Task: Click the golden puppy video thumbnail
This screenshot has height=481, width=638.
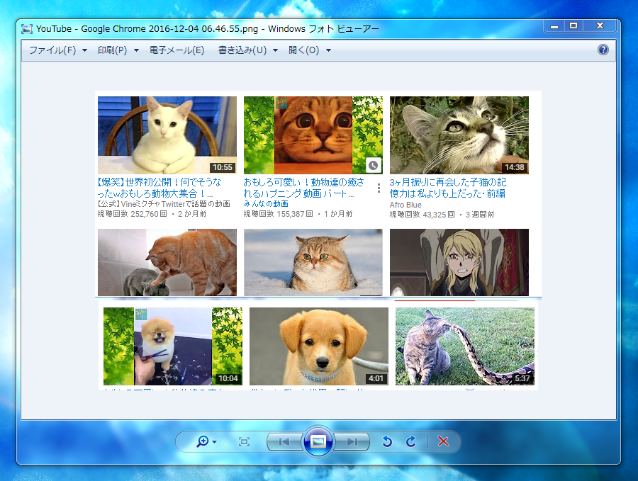Action: (x=318, y=346)
